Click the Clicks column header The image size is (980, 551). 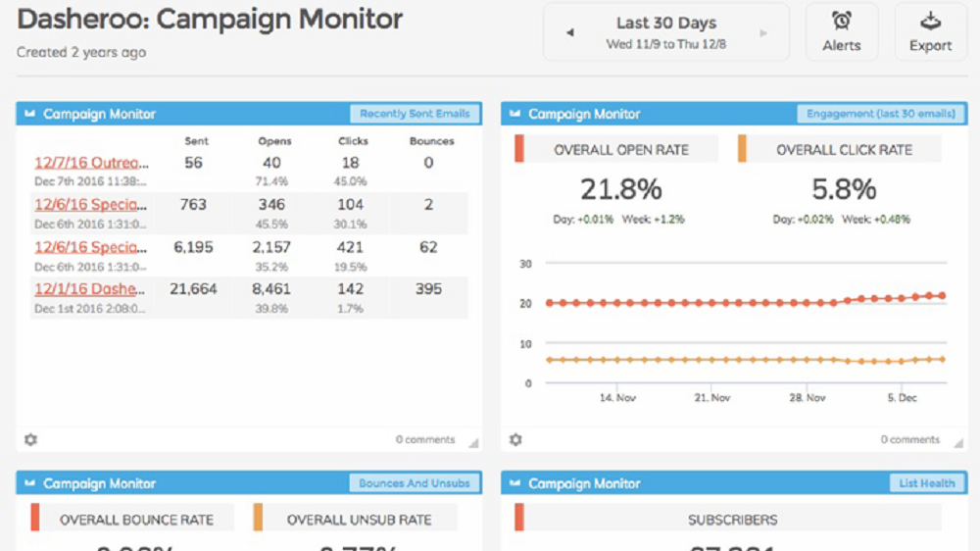353,141
